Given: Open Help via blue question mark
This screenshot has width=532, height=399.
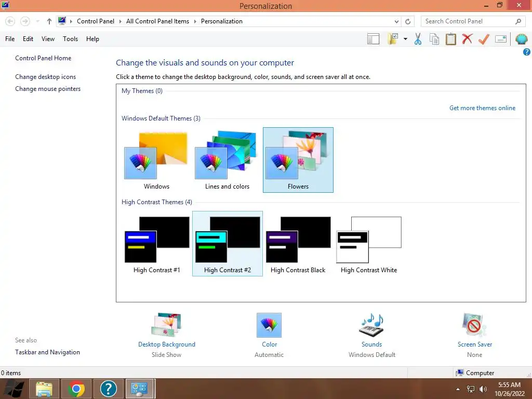Looking at the screenshot, I should (x=527, y=52).
